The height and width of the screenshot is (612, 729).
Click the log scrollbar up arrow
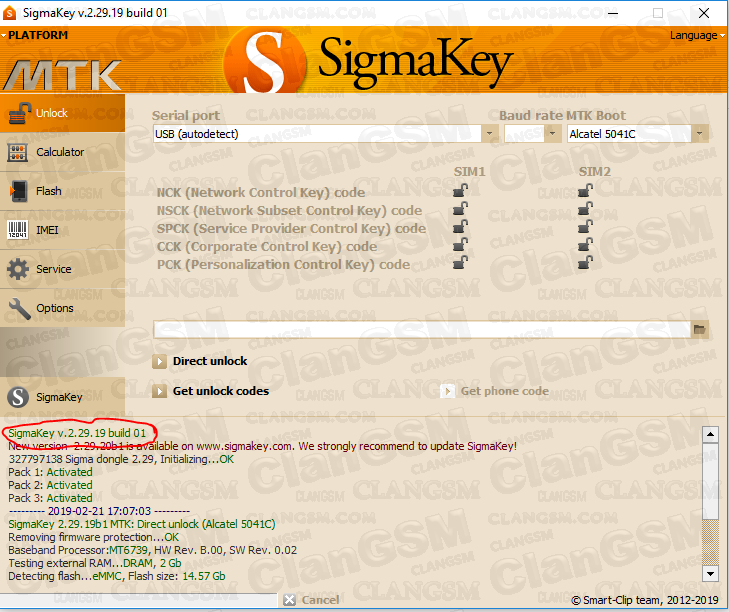click(x=710, y=435)
